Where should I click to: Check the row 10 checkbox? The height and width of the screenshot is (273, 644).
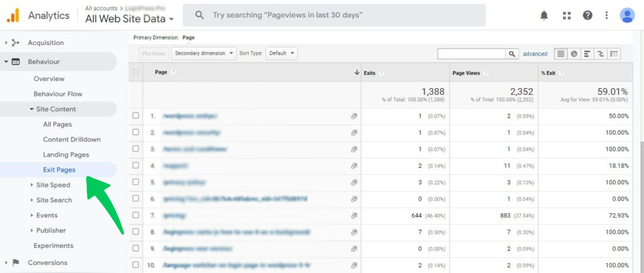tap(136, 265)
